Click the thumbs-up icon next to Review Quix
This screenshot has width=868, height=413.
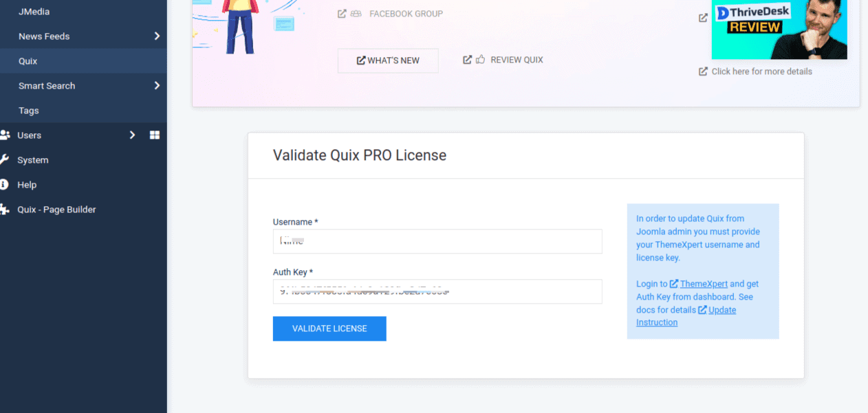point(481,60)
